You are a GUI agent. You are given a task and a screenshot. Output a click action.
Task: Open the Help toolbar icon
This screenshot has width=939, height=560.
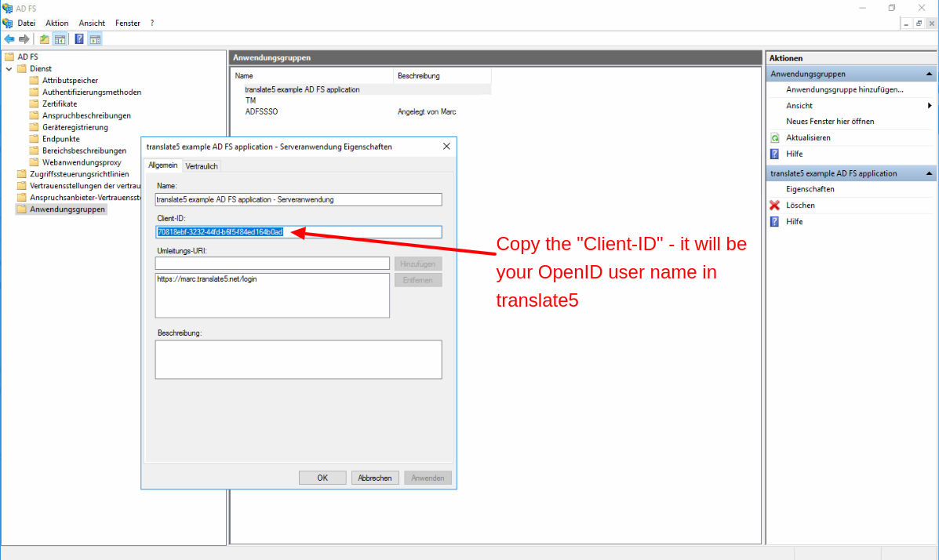point(79,39)
